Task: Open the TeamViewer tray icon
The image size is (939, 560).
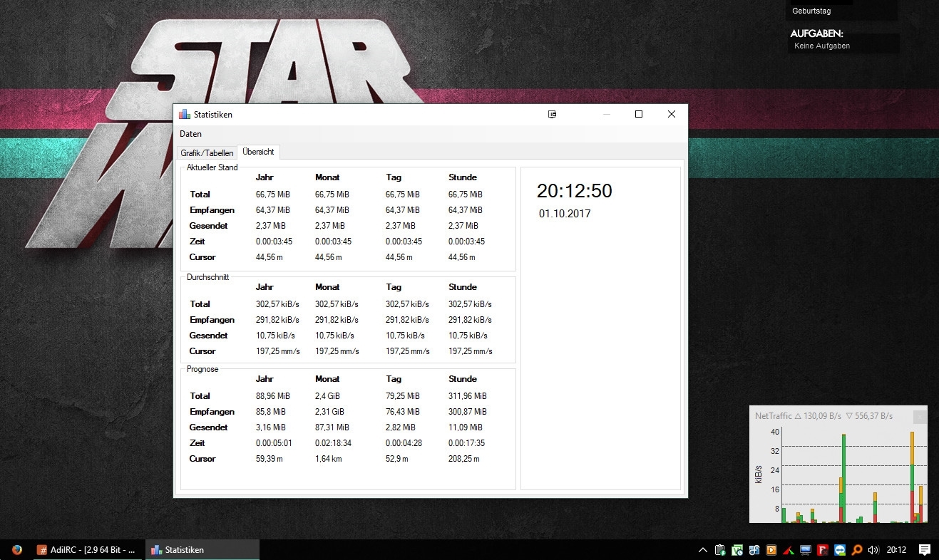Action: [840, 549]
